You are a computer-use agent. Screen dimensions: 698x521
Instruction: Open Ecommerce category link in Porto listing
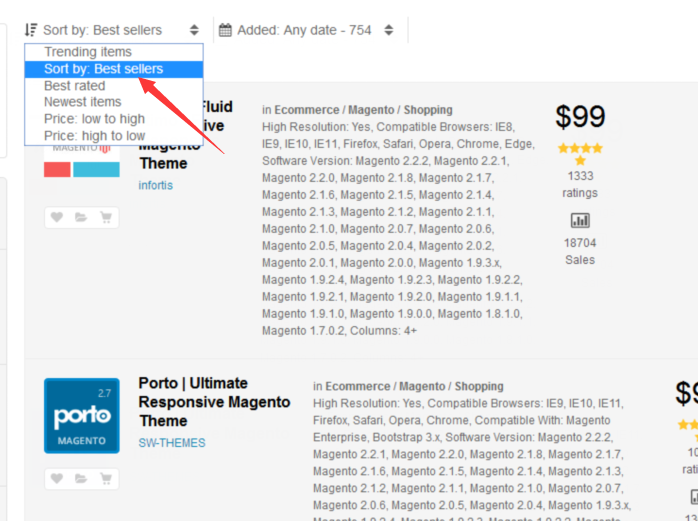[x=357, y=386]
